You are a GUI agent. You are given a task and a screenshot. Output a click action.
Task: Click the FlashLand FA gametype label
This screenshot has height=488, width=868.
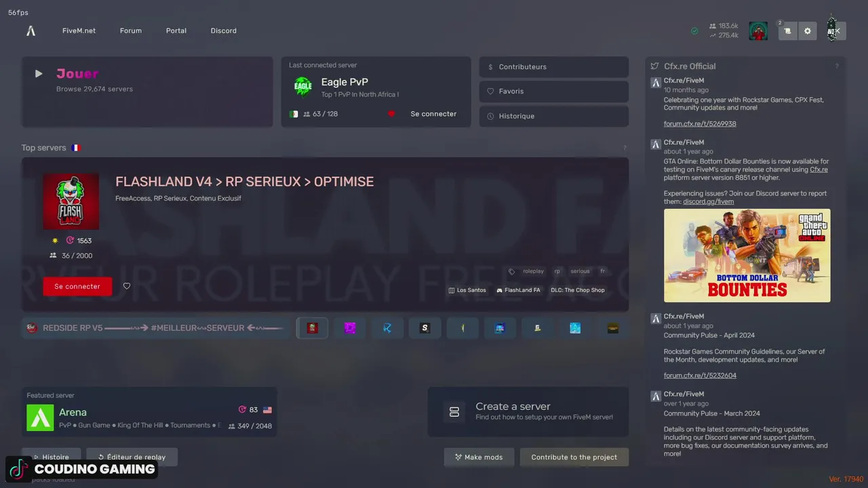tap(518, 290)
